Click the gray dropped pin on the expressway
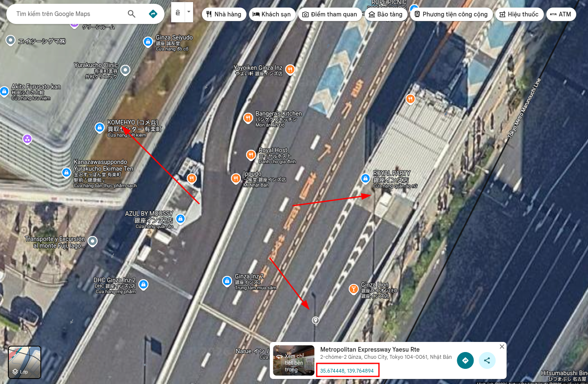 315,320
